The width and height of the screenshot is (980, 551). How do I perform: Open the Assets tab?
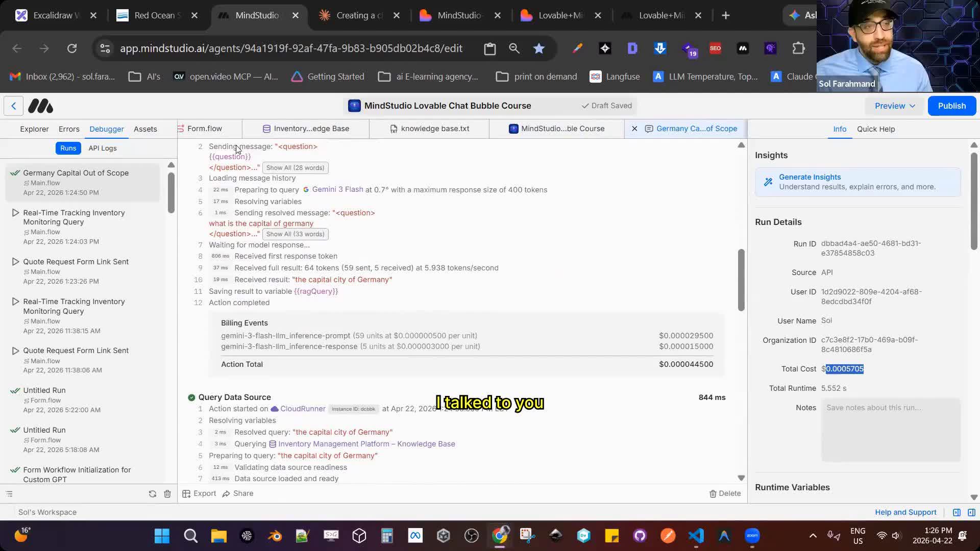[145, 129]
